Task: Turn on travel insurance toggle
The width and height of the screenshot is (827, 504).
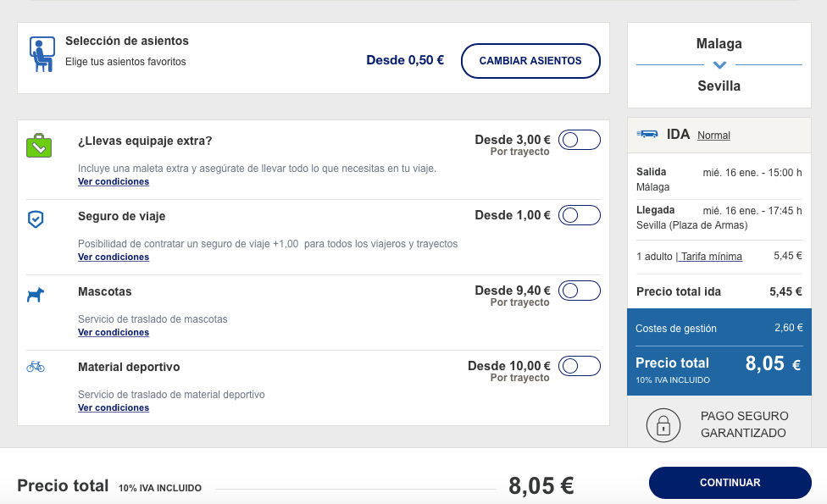Action: [580, 215]
